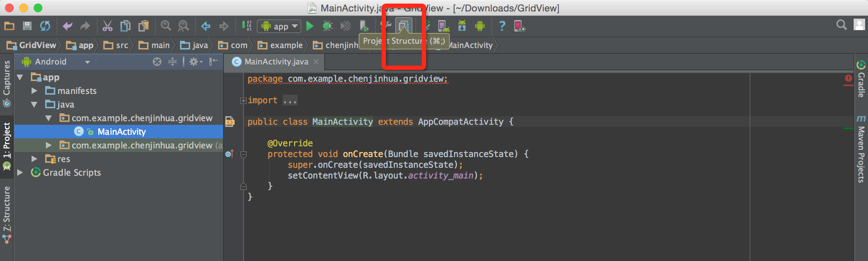Open Project Structure via its toolbar icon
Screen dimensions: 868x261
pos(404,26)
